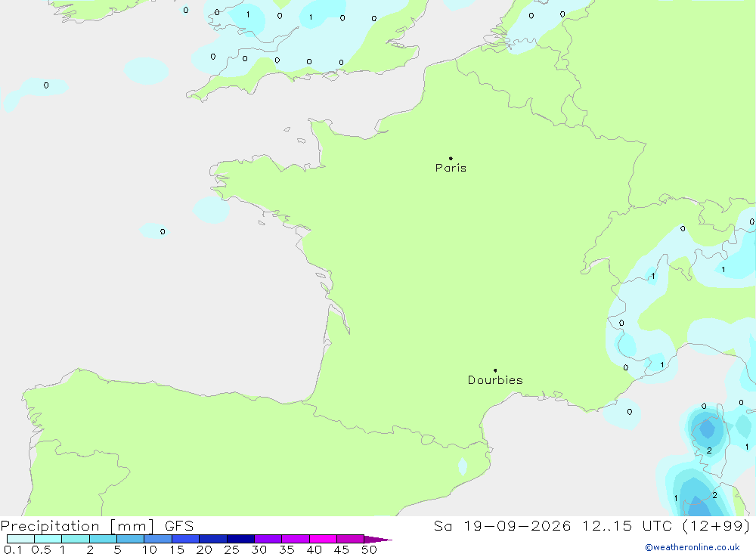The image size is (756, 554).
Task: Select the 40 mm magenta legend swatch
Action: coord(323,539)
